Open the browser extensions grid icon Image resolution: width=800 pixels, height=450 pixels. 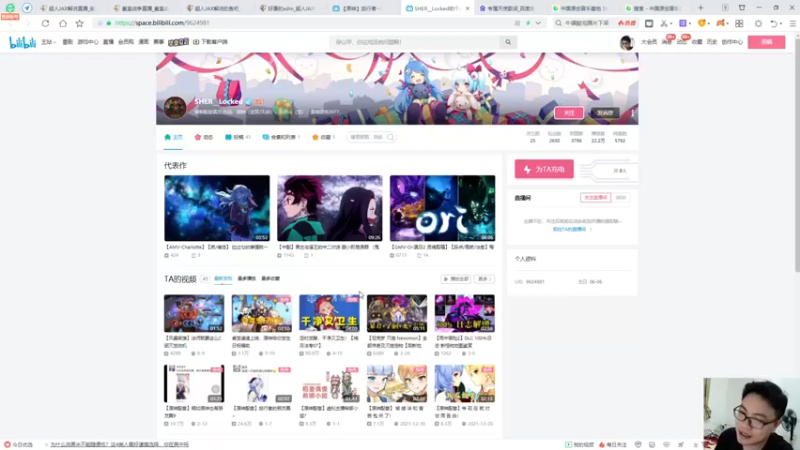(x=739, y=23)
